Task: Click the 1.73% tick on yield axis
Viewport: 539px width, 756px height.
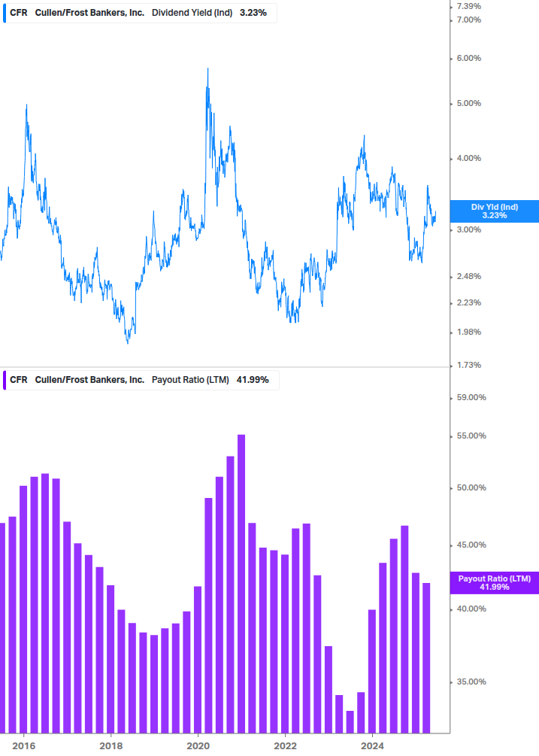Action: coord(468,365)
